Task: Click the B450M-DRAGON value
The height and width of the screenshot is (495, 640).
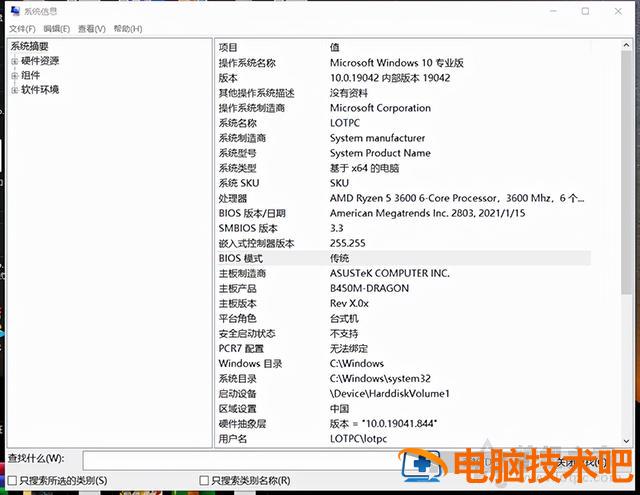Action: (x=369, y=289)
